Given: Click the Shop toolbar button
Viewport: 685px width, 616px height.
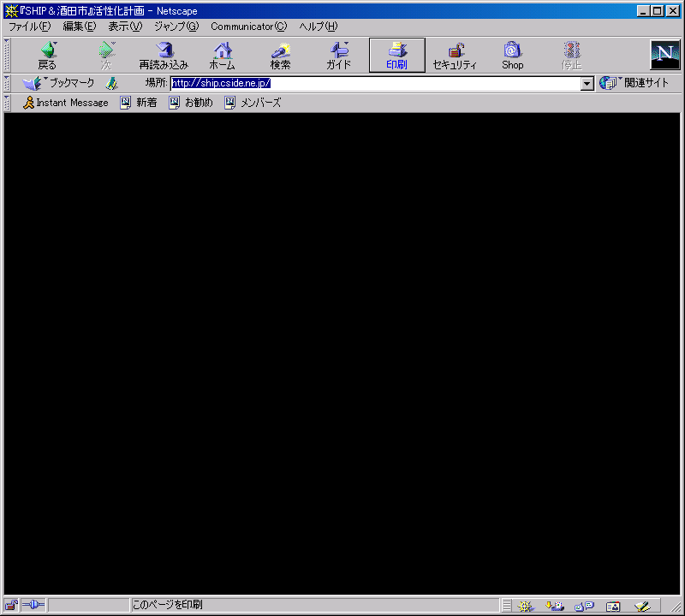Looking at the screenshot, I should point(512,56).
